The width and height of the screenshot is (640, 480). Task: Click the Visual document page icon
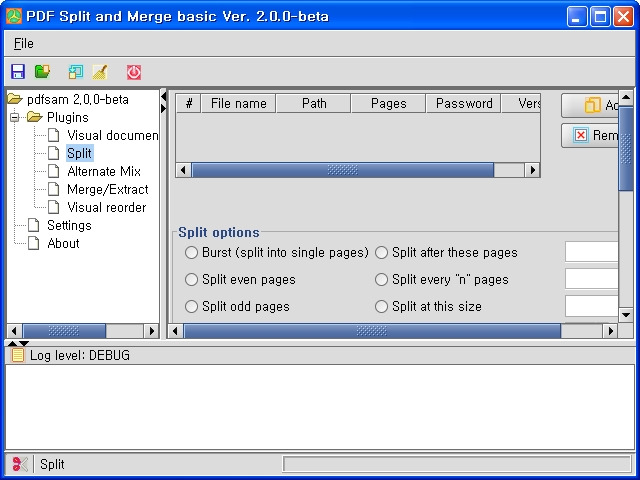pyautogui.click(x=53, y=135)
